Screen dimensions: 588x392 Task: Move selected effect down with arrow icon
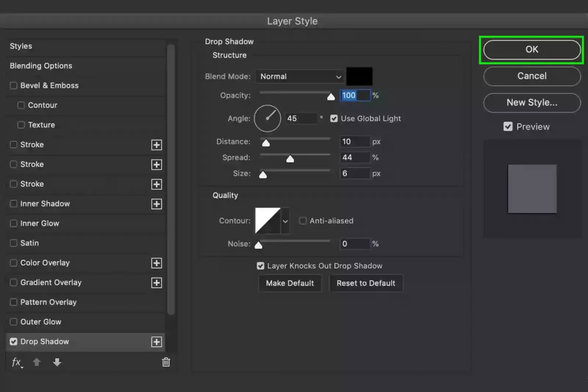(57, 362)
